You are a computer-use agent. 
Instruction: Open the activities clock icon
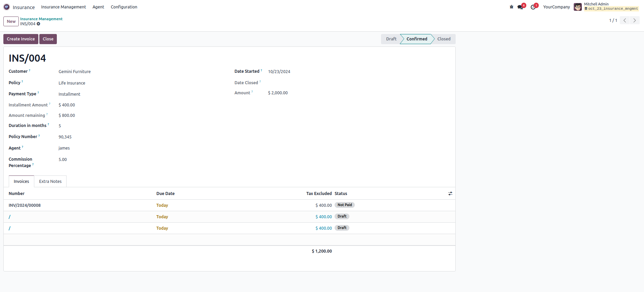(x=533, y=7)
